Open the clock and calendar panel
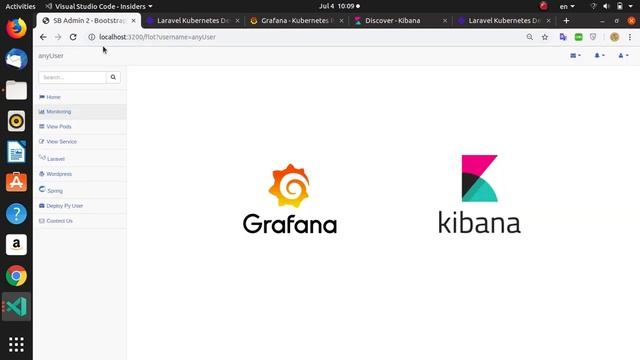640x360 pixels. point(339,7)
